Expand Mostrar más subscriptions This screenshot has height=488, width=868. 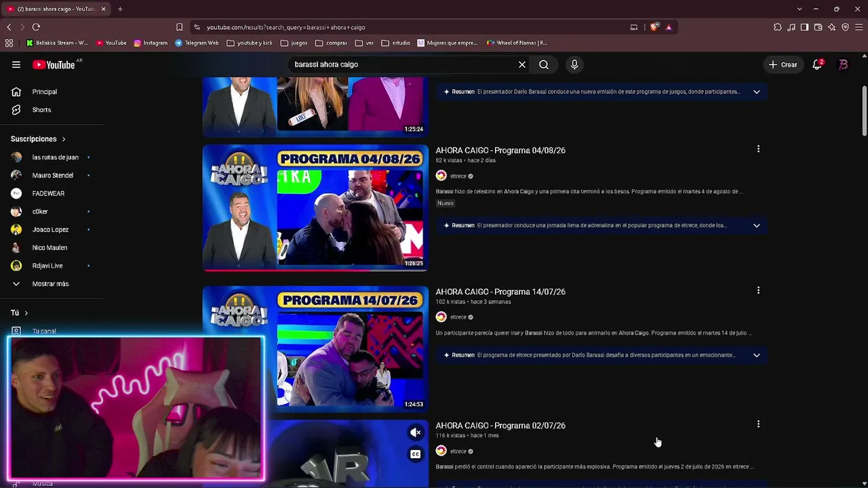(52, 284)
